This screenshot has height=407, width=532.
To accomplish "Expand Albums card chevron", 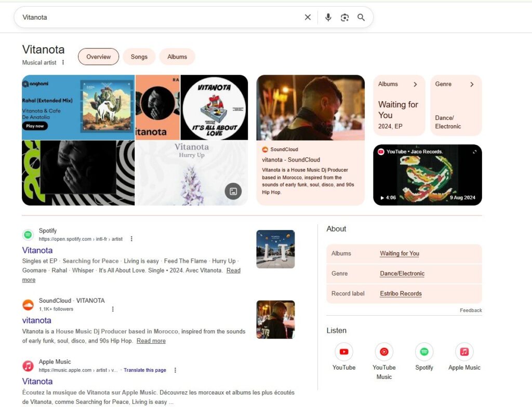I will [x=415, y=84].
